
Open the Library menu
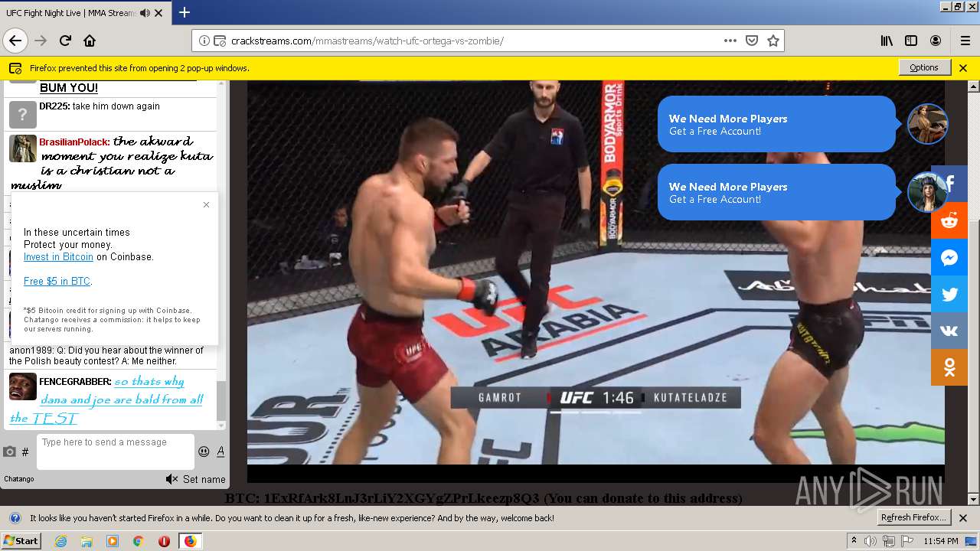(x=887, y=41)
